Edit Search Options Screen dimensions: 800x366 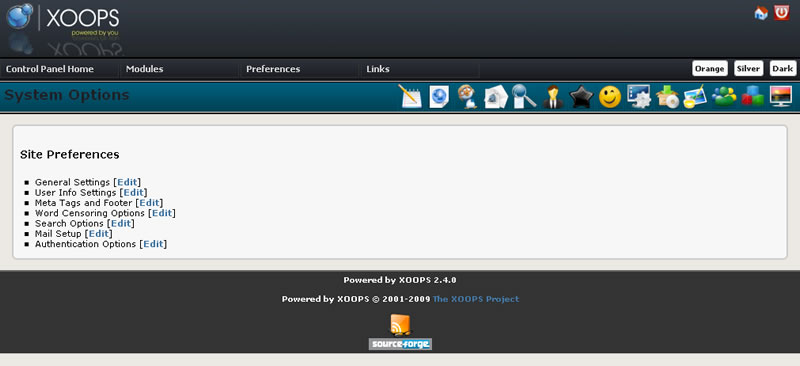coord(121,223)
